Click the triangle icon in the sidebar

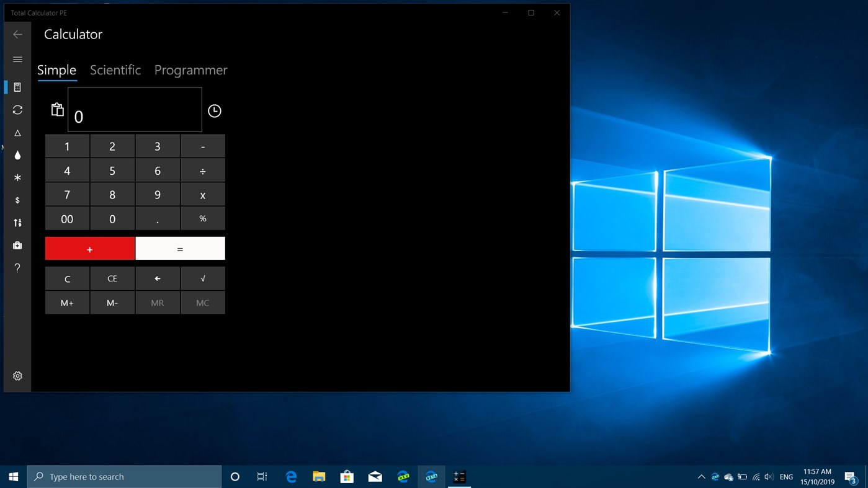17,133
